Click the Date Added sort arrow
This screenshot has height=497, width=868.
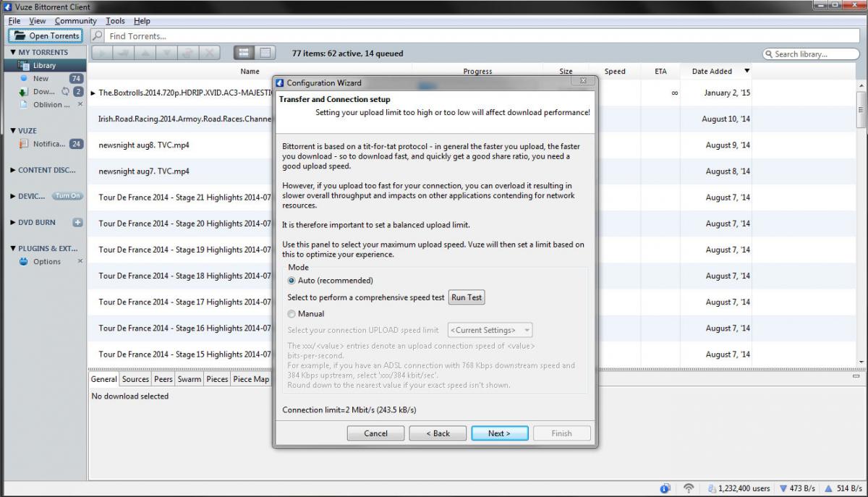point(747,71)
